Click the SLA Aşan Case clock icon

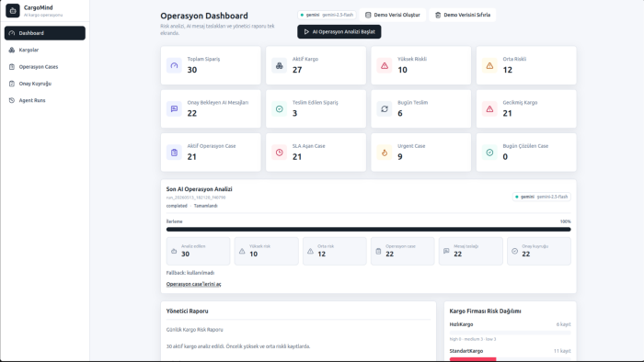[280, 153]
